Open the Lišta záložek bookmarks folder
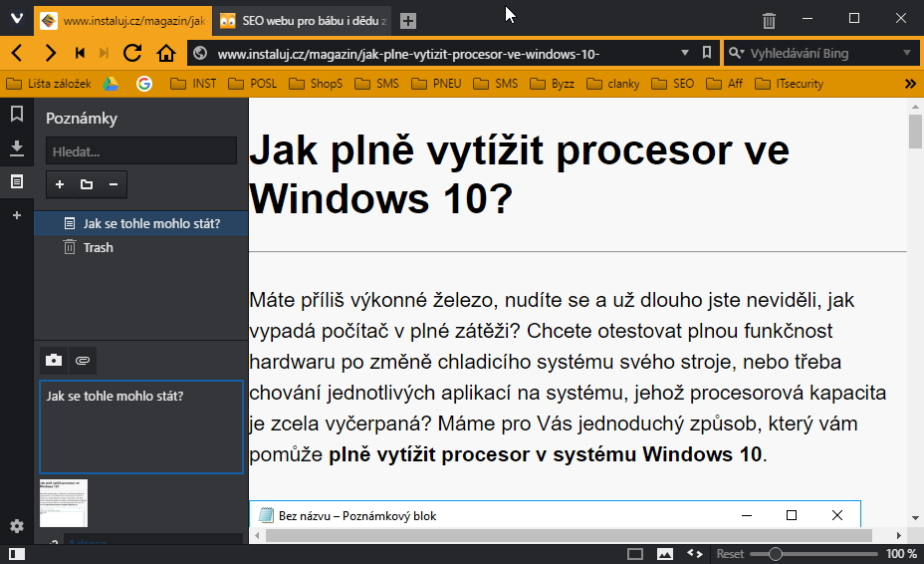The height and width of the screenshot is (564, 924). (x=49, y=84)
